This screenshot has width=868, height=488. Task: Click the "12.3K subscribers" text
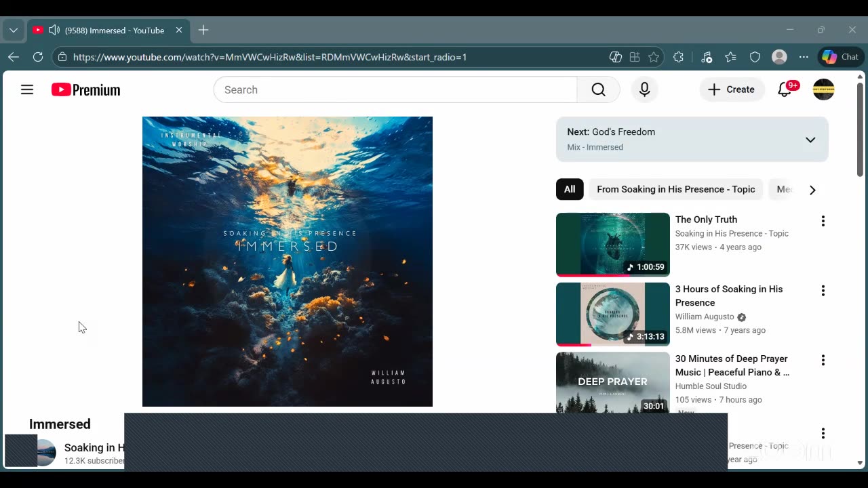(94, 461)
